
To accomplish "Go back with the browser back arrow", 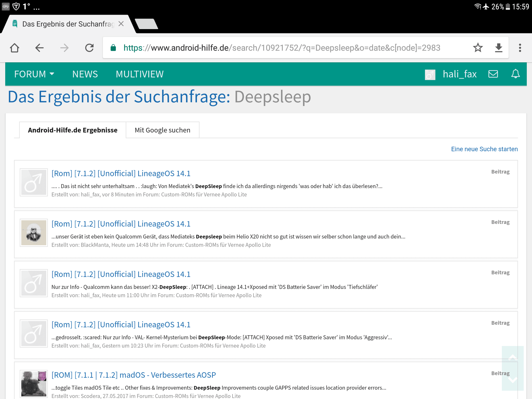I will click(39, 48).
